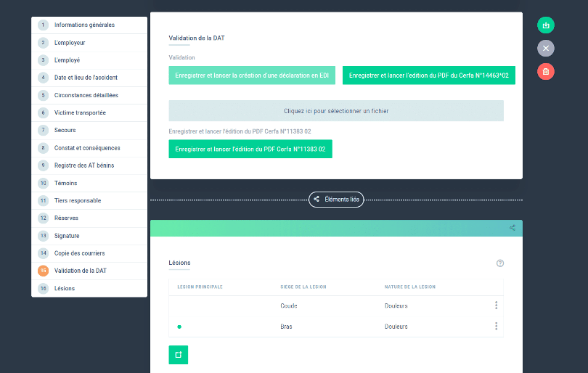Click the green add lesion icon button
The height and width of the screenshot is (373, 588).
178,355
